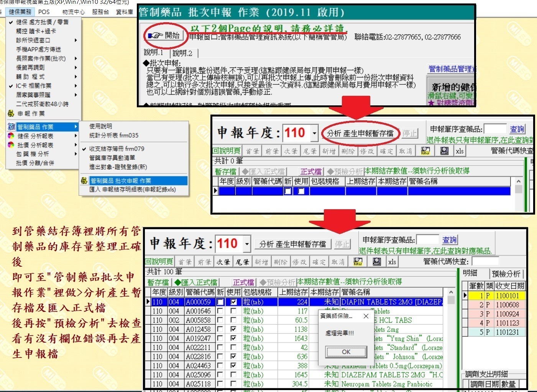Click the 管藥代碼快查 input field
This screenshot has height=392, width=537.
(x=485, y=261)
